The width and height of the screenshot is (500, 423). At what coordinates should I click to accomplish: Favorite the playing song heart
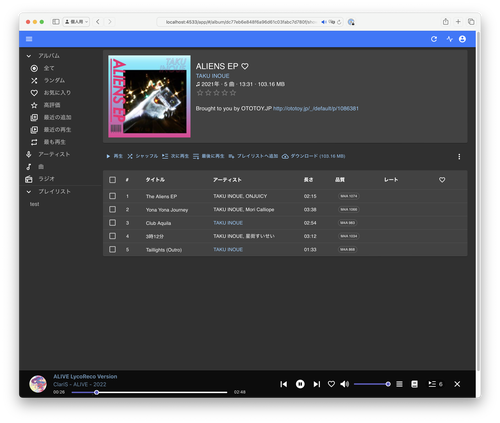[x=331, y=384]
